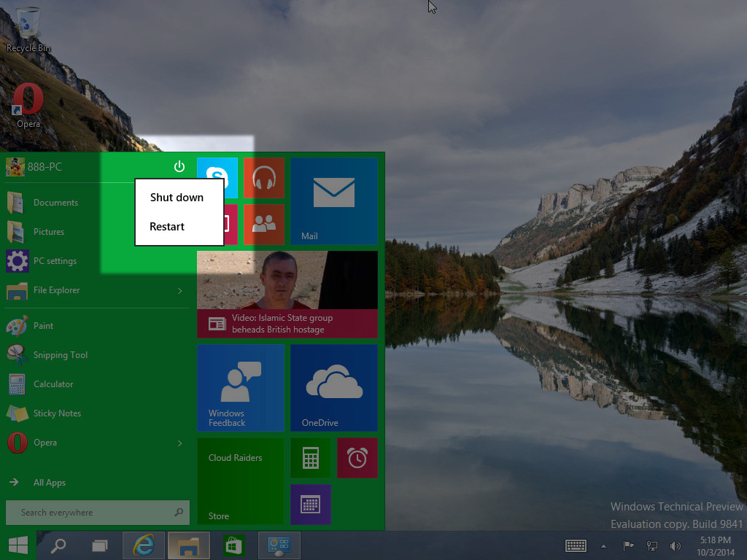The image size is (747, 560).
Task: Choose Restart from the power menu
Action: click(x=167, y=227)
